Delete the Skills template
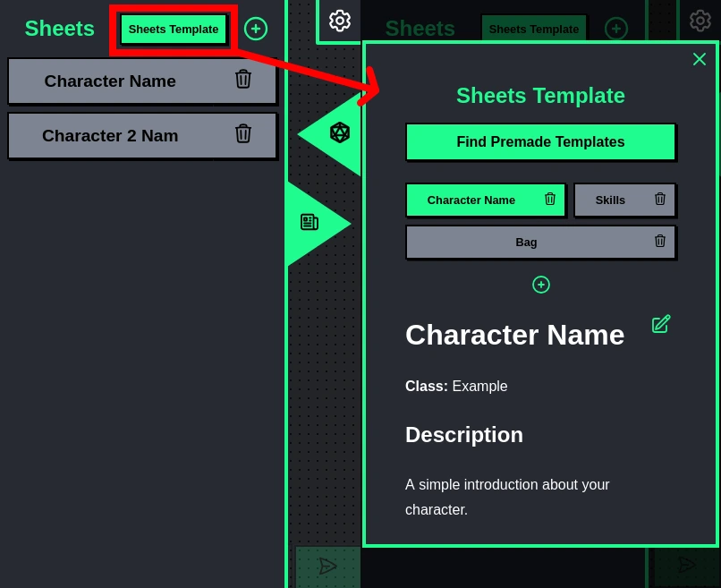Viewport: 721px width, 588px height. (x=660, y=199)
